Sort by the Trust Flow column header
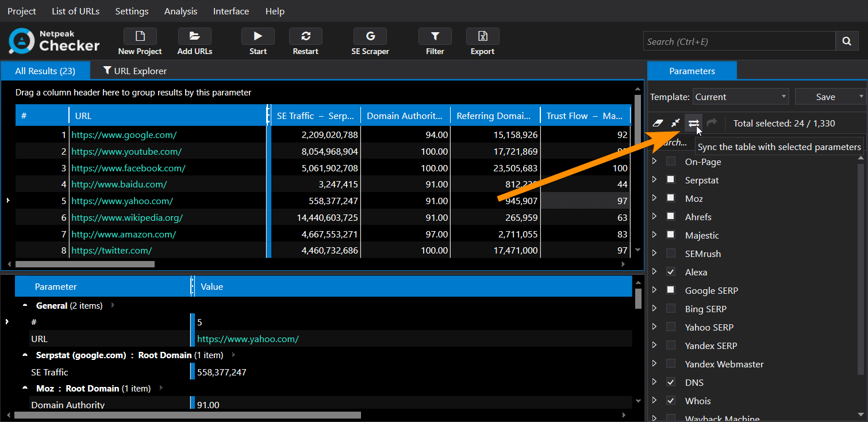868x422 pixels. coord(585,116)
